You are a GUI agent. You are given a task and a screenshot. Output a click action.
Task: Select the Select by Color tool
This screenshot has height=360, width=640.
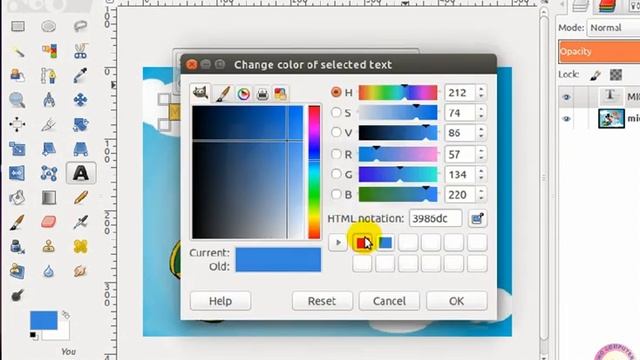coord(49,51)
